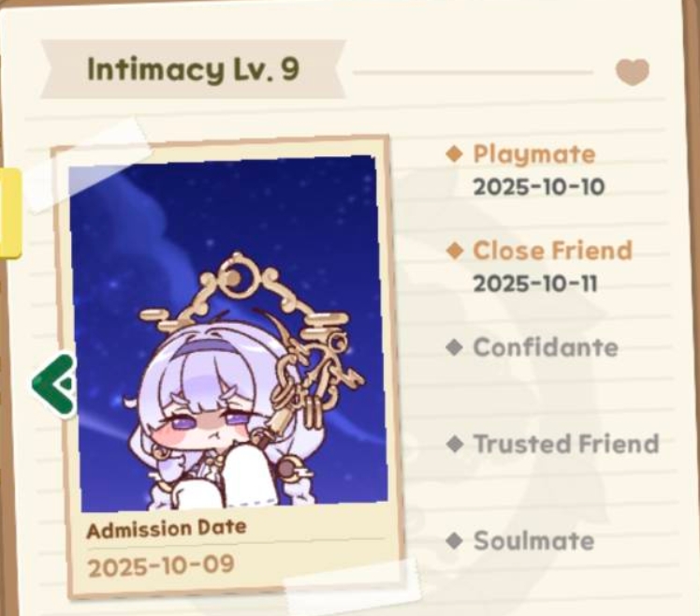This screenshot has width=700, height=616.
Task: Click the Playmate diamond marker
Action: pyautogui.click(x=455, y=154)
